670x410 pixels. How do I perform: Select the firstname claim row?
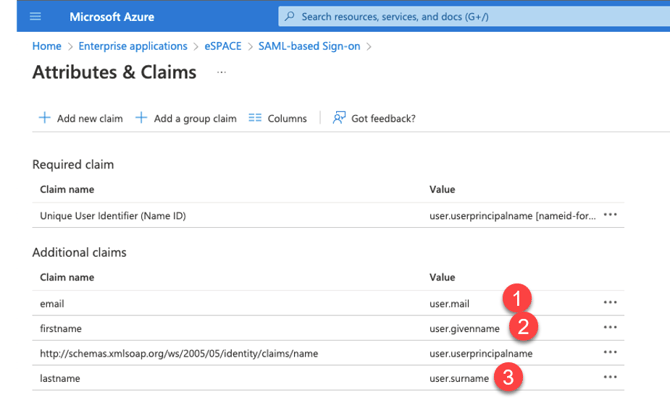tap(59, 328)
